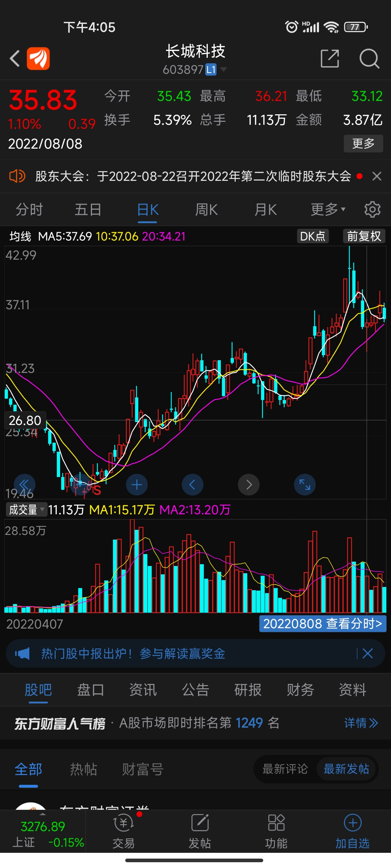Image resolution: width=391 pixels, height=868 pixels.
Task: Open the Eastmoney orange app logo
Action: pos(38,59)
